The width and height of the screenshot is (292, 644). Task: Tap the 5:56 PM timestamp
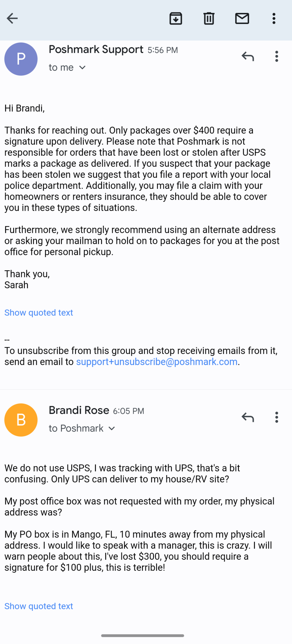[x=163, y=50]
